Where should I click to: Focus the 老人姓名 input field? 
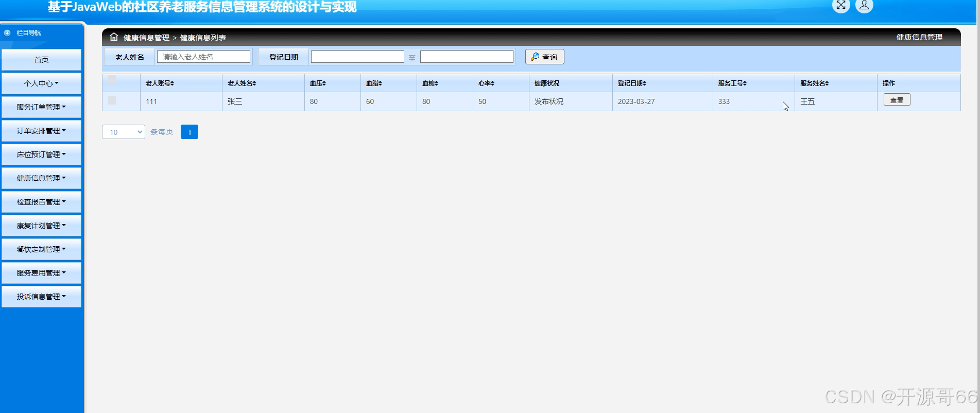(x=203, y=57)
